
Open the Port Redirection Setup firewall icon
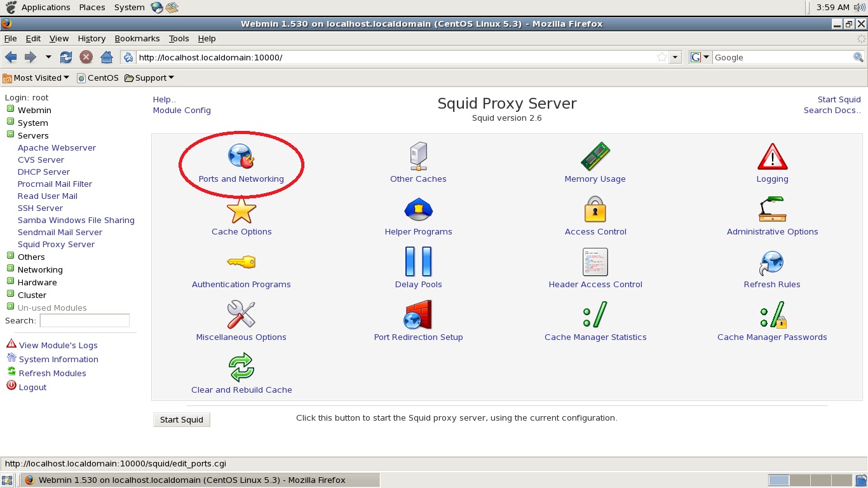(418, 315)
